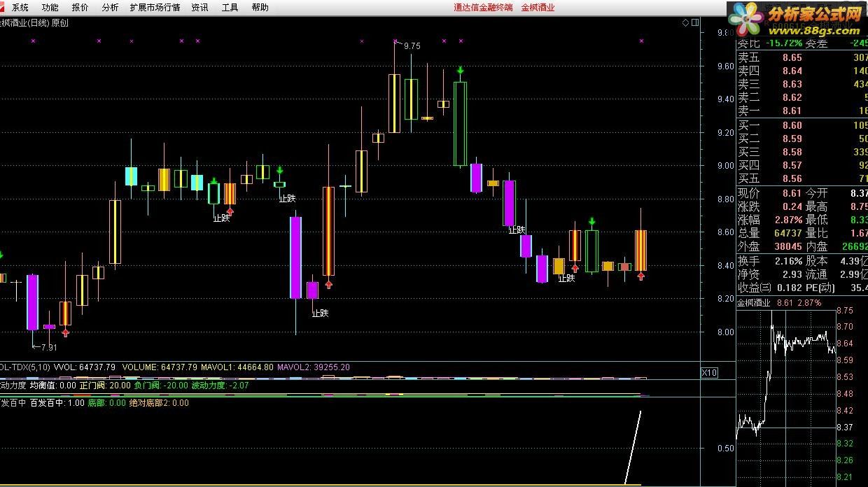This screenshot has height=487, width=868.
Task: Select the 买一 8.60 order row
Action: point(802,126)
